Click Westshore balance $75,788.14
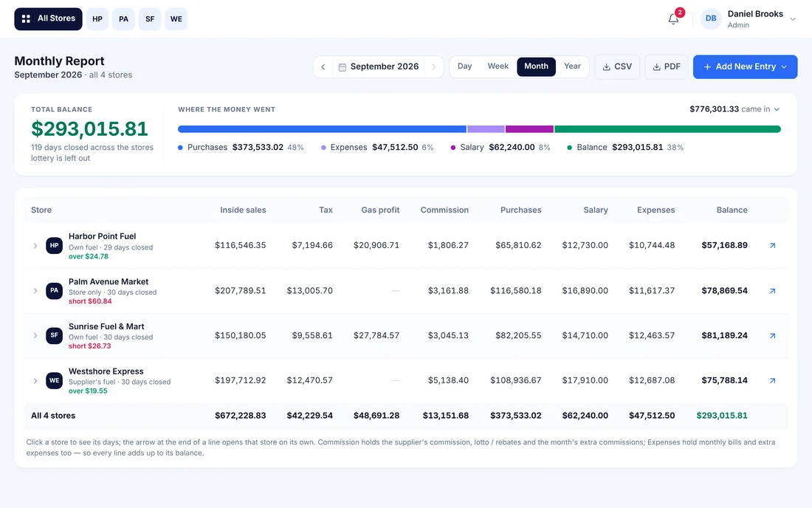812x508 pixels. pyautogui.click(x=724, y=380)
